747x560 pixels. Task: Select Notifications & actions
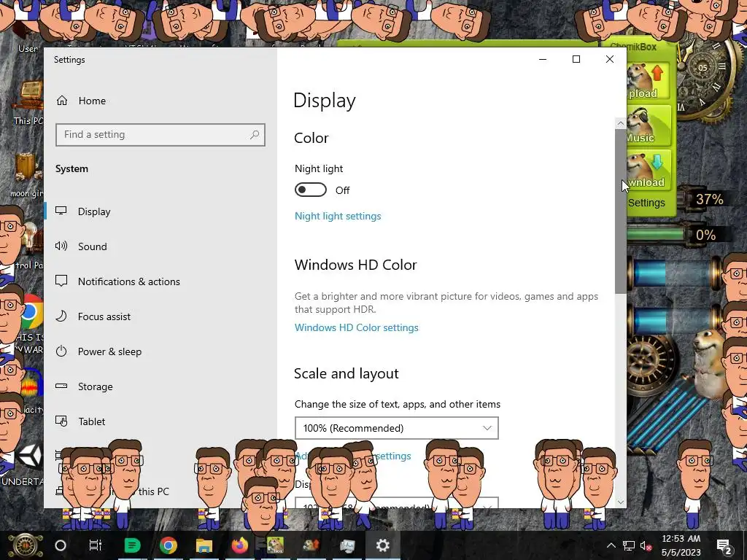[x=128, y=282]
